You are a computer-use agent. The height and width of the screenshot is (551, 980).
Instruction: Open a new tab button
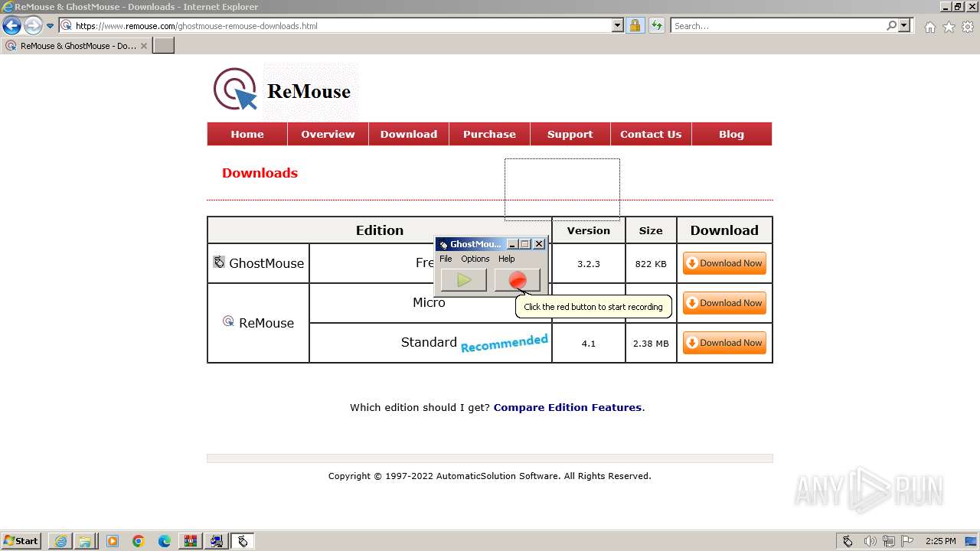(x=164, y=46)
